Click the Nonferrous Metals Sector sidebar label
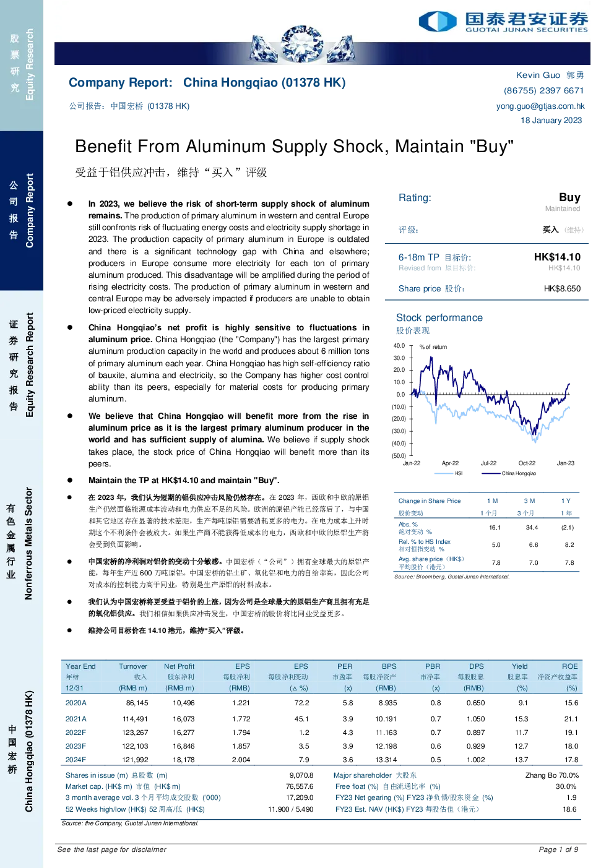The height and width of the screenshot is (868, 614). point(28,543)
